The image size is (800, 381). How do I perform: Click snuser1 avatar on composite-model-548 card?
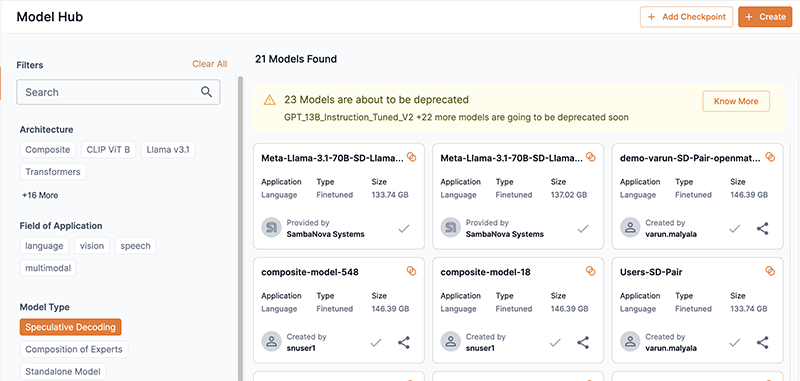pos(271,342)
